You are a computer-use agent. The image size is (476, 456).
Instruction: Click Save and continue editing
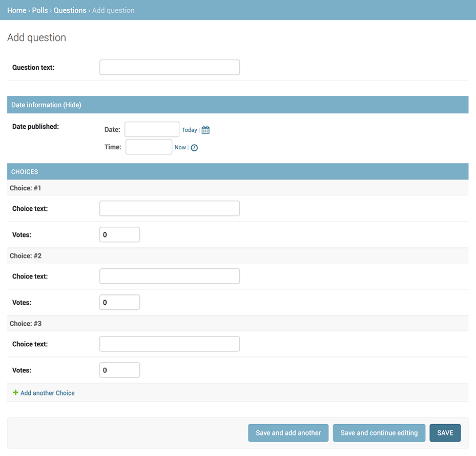[x=379, y=432]
